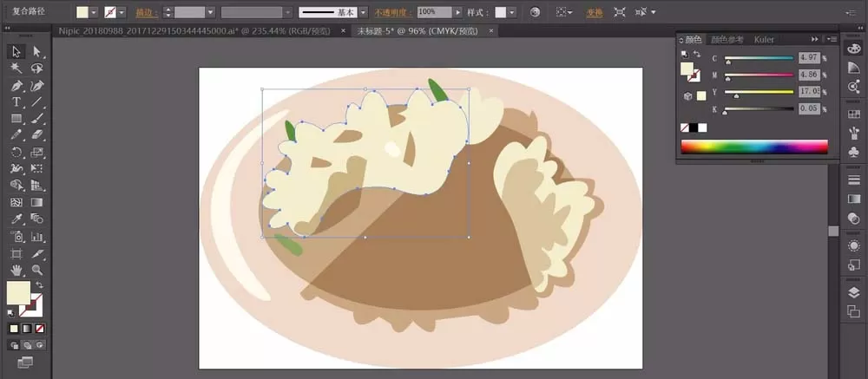Select the Column Graph tool

pyautogui.click(x=37, y=237)
